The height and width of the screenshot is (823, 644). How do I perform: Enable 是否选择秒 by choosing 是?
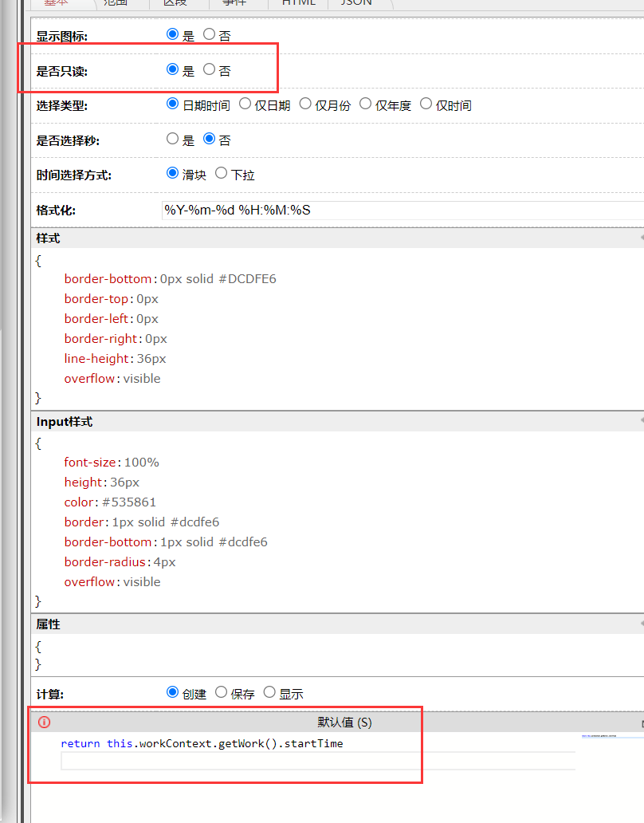[173, 139]
